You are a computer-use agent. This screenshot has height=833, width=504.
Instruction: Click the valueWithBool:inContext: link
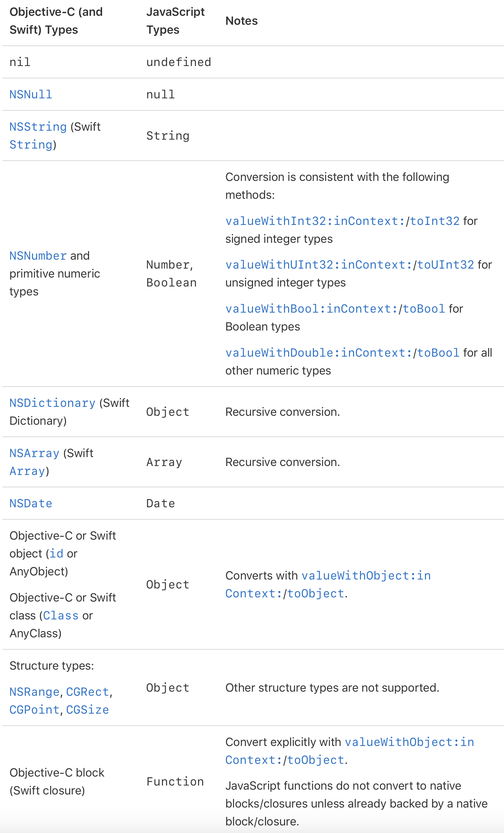(x=311, y=309)
